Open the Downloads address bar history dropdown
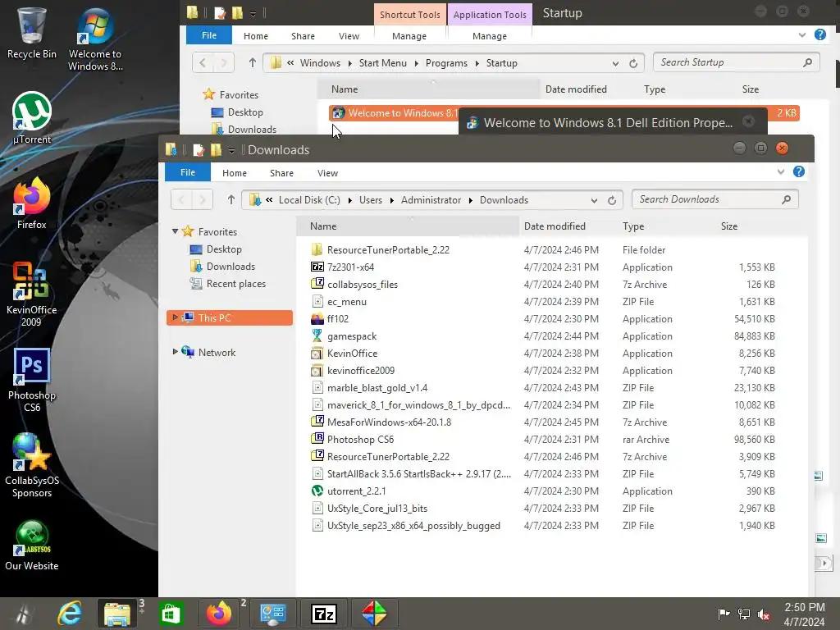 point(594,200)
